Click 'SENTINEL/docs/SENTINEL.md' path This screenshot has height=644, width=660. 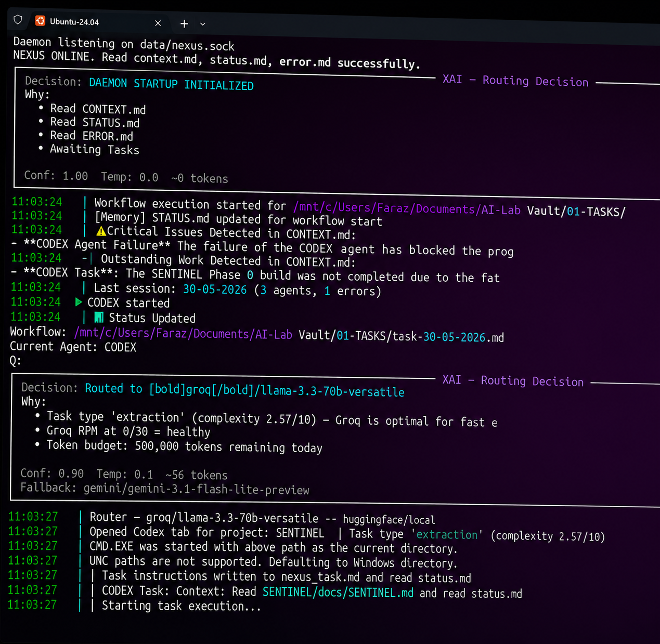click(338, 593)
